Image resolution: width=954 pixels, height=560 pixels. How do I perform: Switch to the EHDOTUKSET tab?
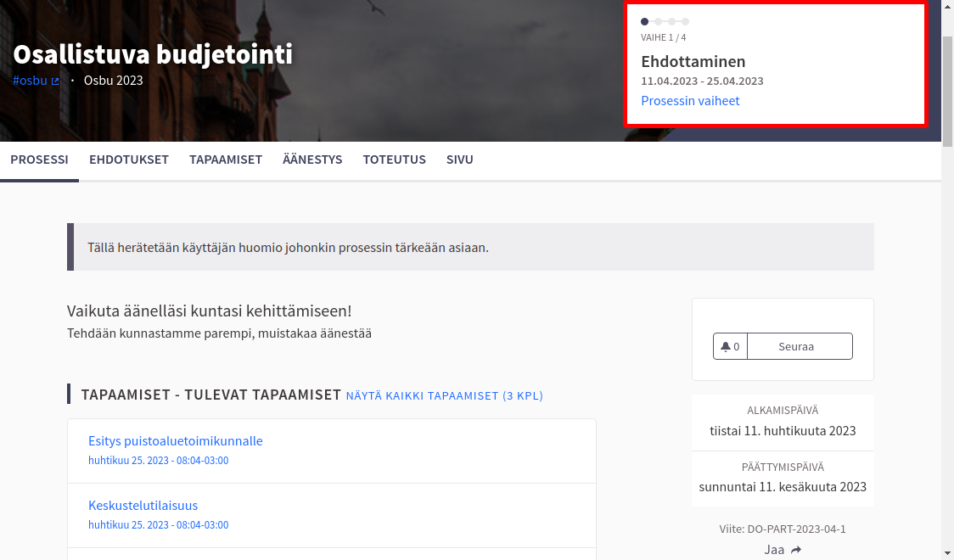pos(129,160)
